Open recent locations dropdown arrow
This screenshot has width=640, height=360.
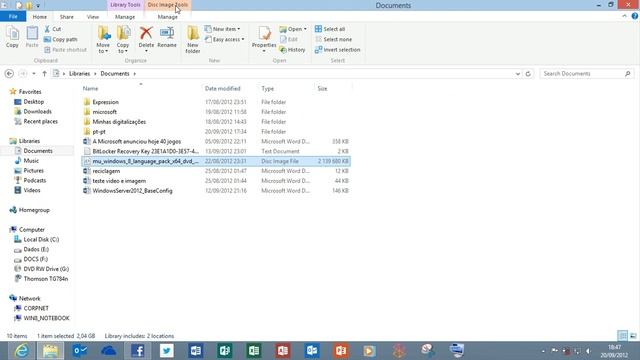pos(34,73)
